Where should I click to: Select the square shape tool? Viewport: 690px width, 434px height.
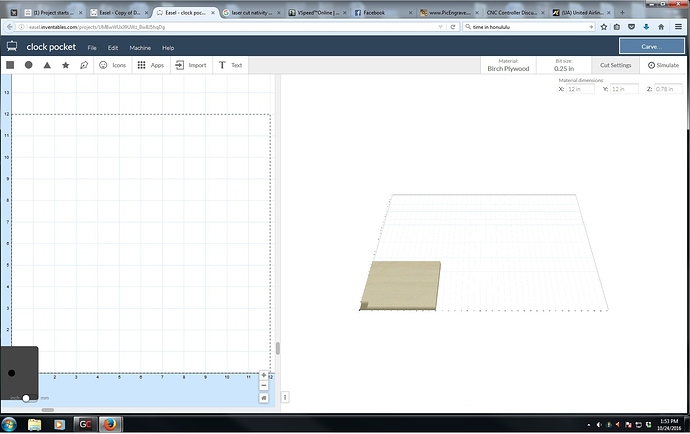[x=10, y=65]
